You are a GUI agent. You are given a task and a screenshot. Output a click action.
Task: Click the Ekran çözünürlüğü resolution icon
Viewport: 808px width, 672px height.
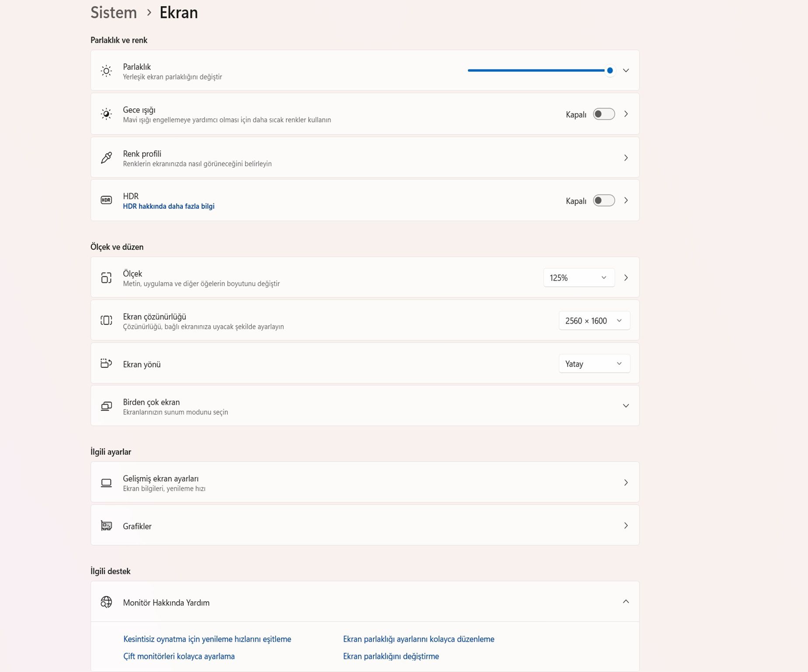pos(106,320)
